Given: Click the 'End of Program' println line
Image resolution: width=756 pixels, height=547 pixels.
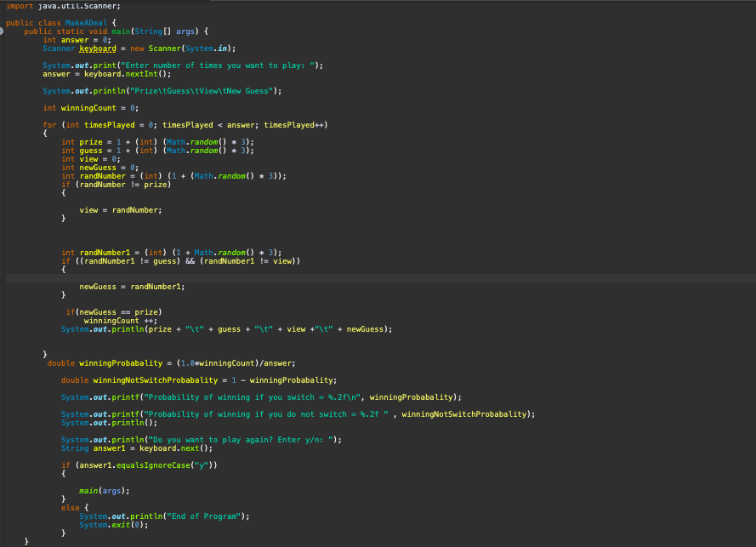Looking at the screenshot, I should coord(164,516).
